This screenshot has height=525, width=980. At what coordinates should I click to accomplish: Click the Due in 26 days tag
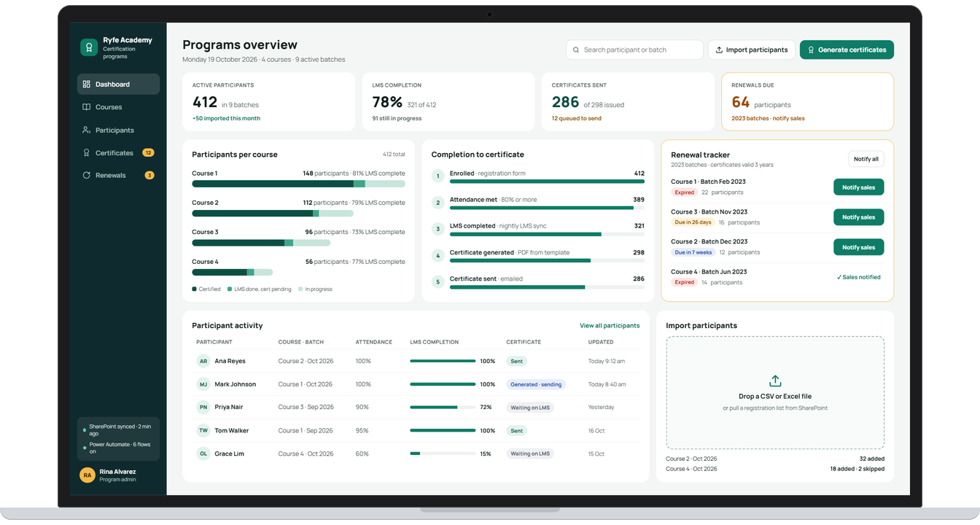pos(693,222)
